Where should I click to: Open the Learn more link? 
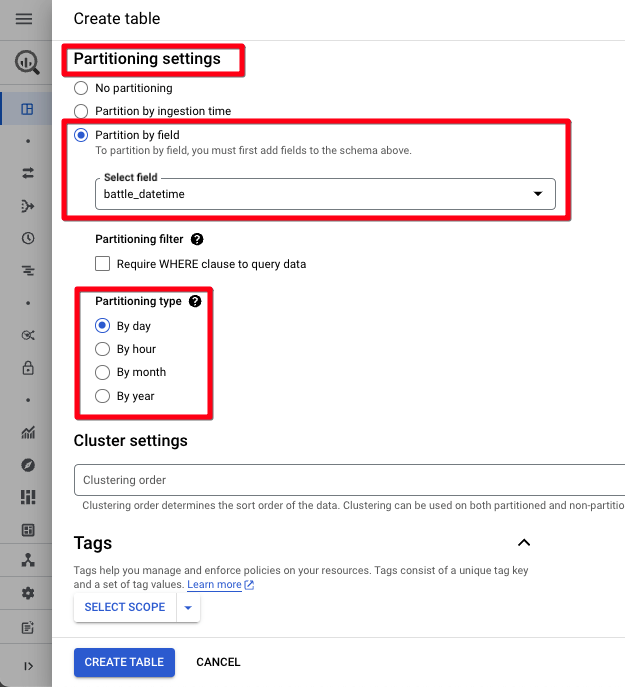point(214,584)
